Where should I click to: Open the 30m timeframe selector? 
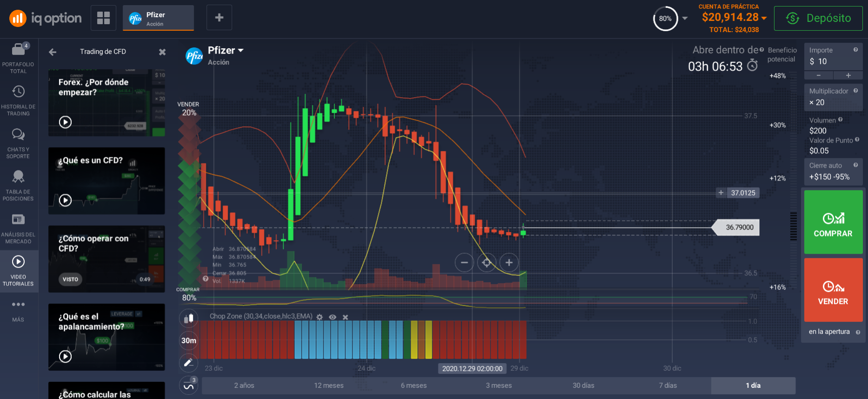[188, 340]
